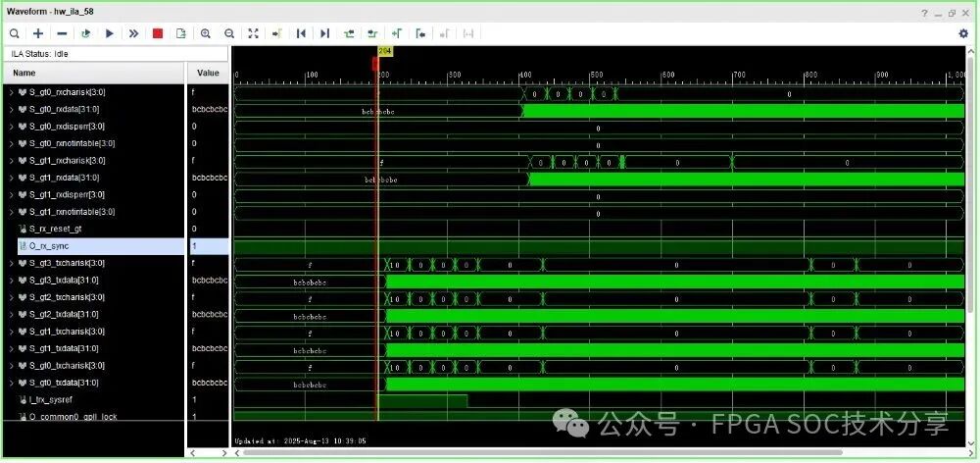Expand S_gt1_rxcharisk[3:0] bus
980x463 pixels.
[11, 161]
